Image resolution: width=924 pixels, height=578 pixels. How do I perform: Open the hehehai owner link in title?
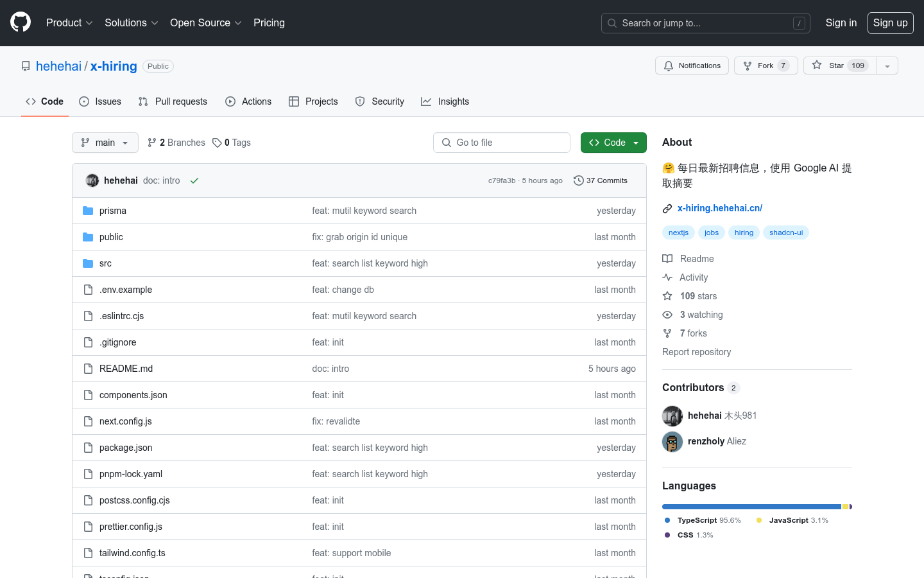(x=59, y=66)
